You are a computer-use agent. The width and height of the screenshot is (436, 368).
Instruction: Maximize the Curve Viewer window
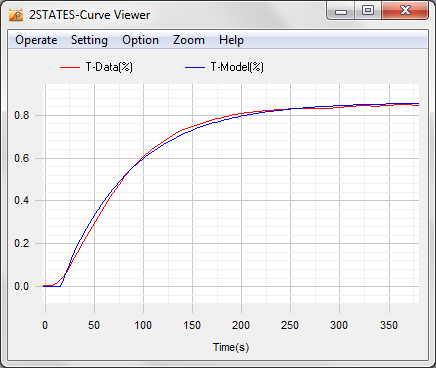click(368, 11)
